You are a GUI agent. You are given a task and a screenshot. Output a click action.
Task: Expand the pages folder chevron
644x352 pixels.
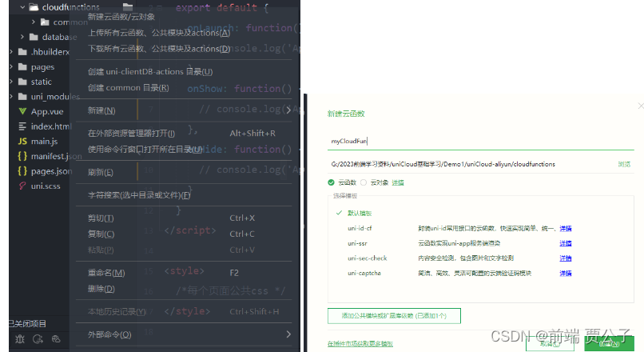(x=11, y=66)
